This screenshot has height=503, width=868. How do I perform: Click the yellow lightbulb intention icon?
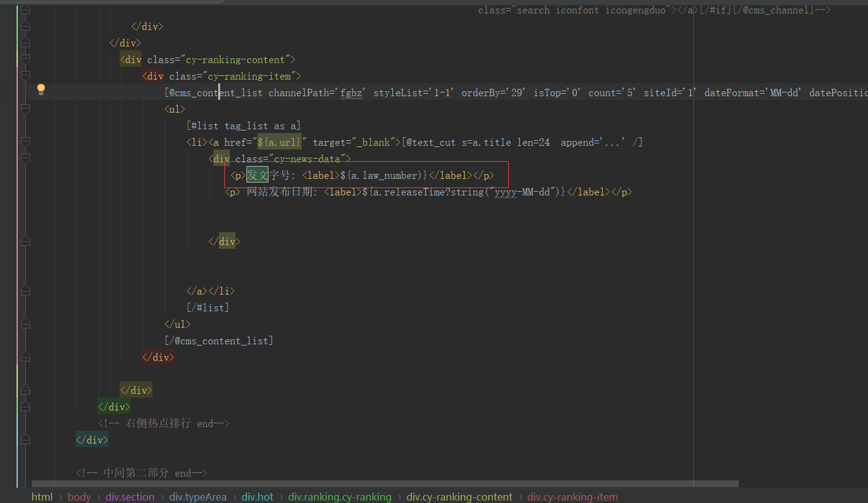tap(41, 89)
